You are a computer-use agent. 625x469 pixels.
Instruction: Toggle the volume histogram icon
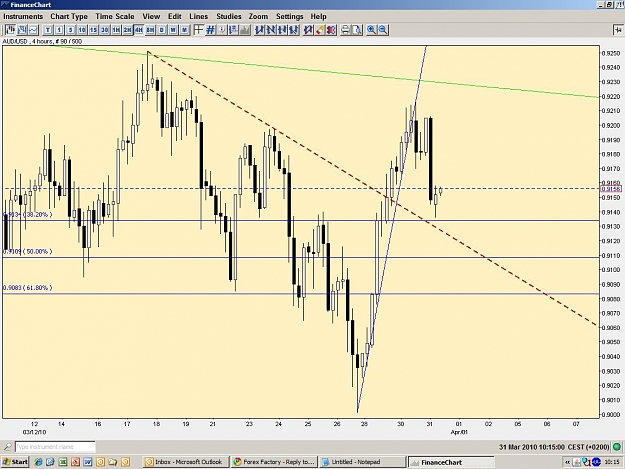point(245,30)
